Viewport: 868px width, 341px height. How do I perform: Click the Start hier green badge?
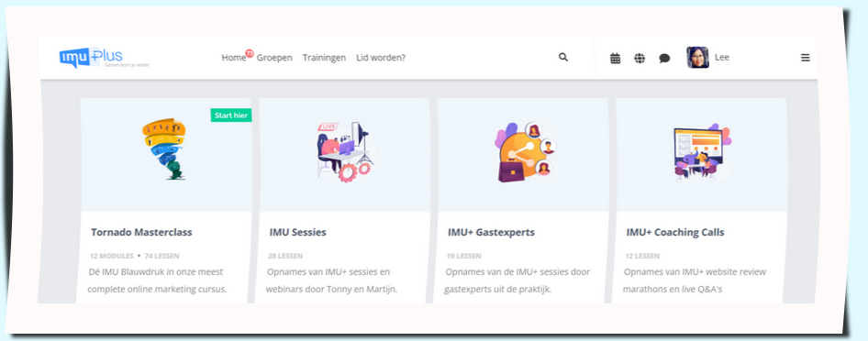click(x=231, y=115)
